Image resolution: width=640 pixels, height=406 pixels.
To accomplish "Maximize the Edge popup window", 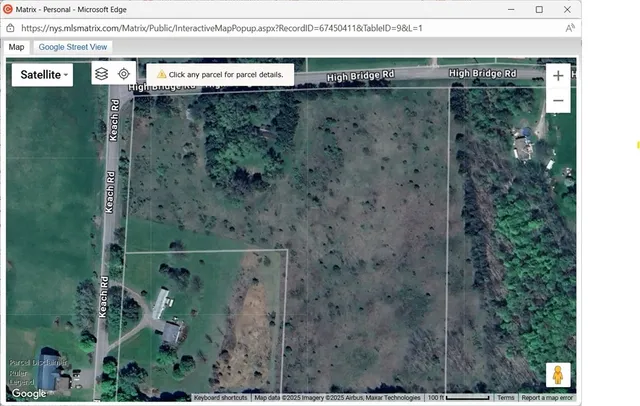I will 539,9.
